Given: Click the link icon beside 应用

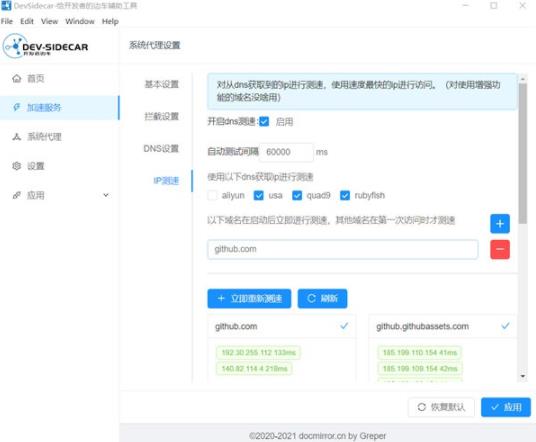Looking at the screenshot, I should [16, 196].
